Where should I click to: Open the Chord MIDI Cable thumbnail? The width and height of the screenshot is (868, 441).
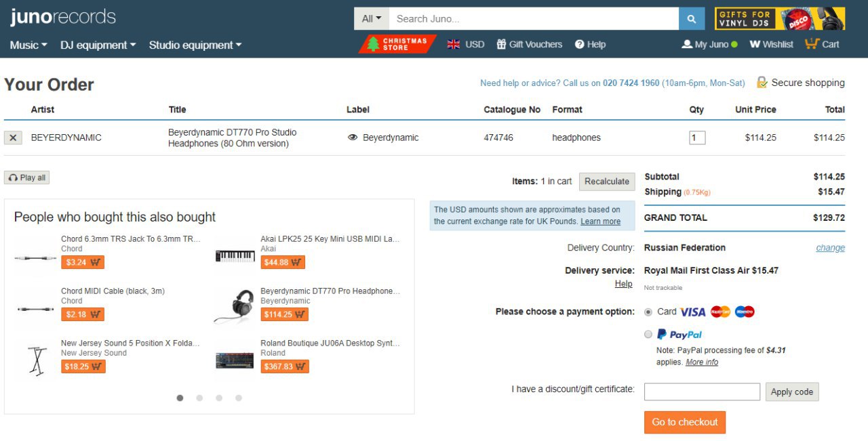(x=35, y=309)
